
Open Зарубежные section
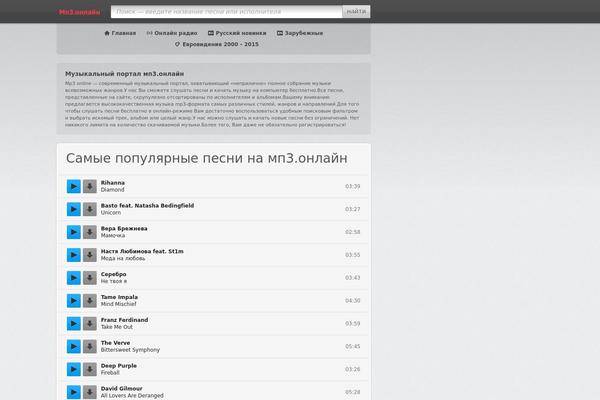coord(300,33)
